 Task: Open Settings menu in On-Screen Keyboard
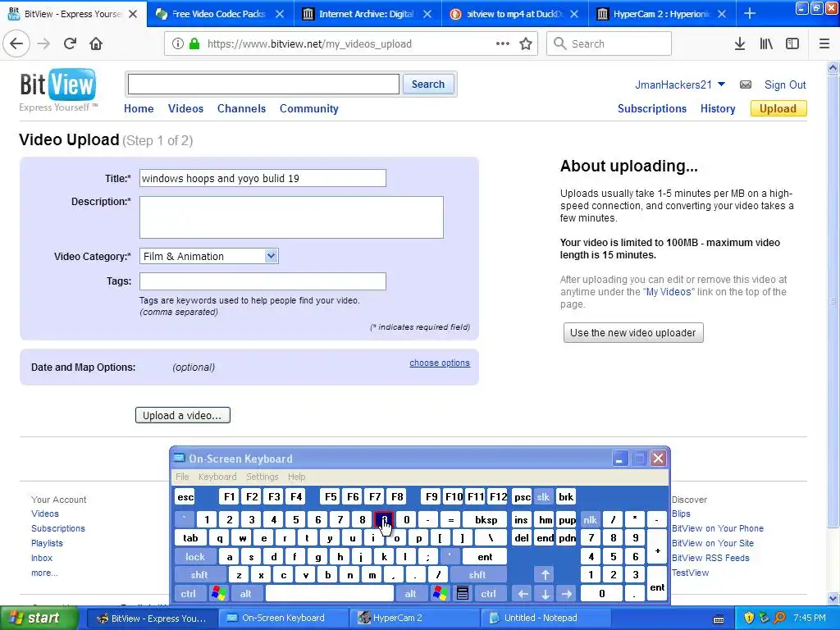[262, 477]
